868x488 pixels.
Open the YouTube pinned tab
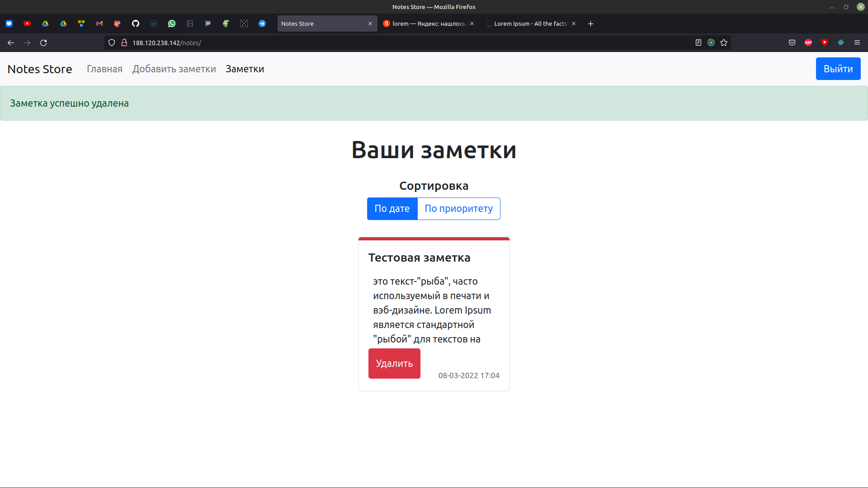[27, 23]
